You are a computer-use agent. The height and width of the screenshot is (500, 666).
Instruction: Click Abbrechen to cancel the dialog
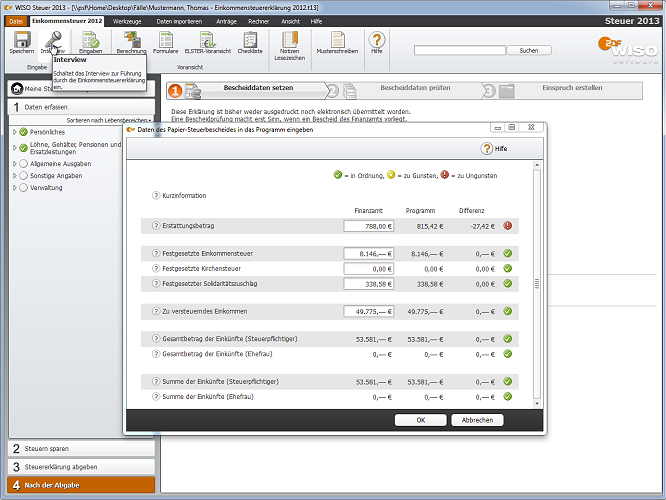477,420
